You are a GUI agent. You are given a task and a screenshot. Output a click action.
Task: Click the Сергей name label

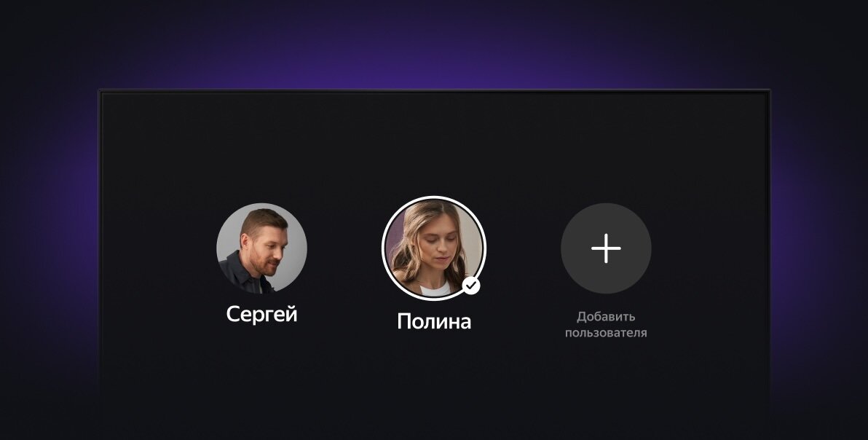(262, 315)
